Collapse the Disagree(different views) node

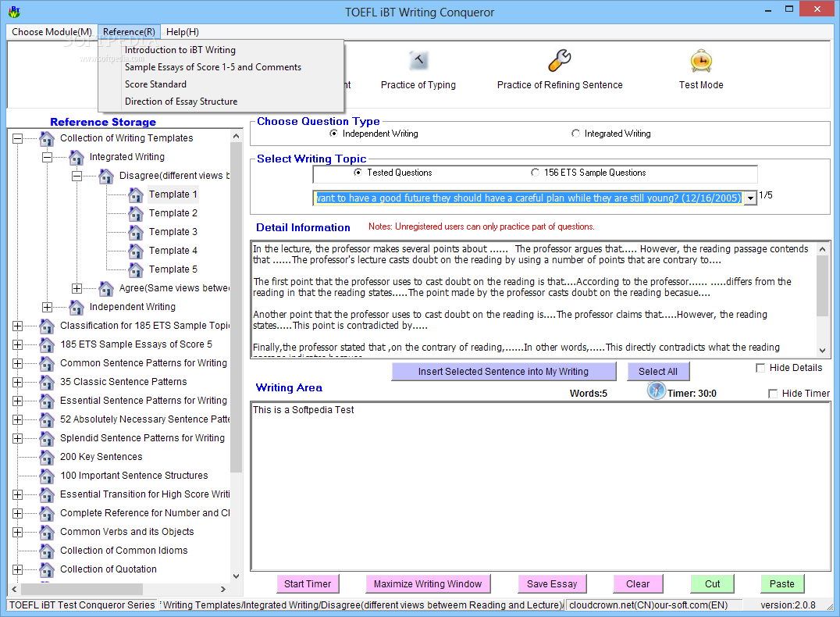point(77,176)
